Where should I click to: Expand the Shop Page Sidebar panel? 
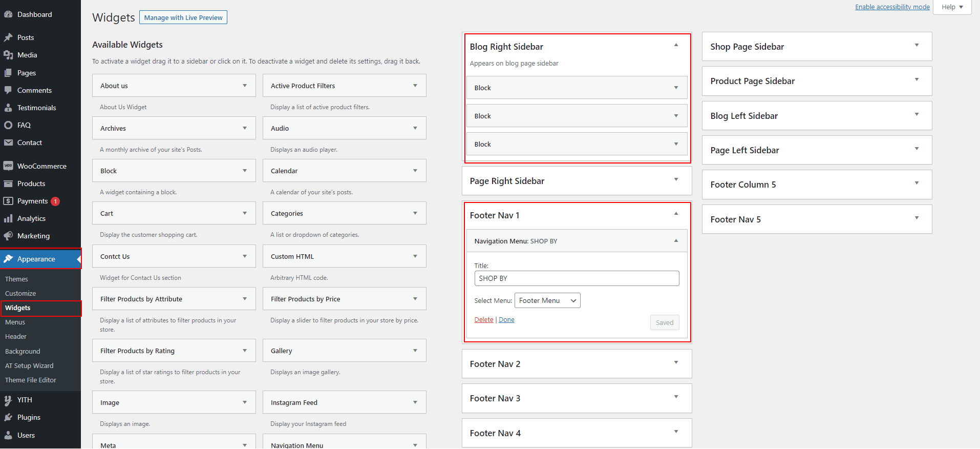[x=917, y=46]
